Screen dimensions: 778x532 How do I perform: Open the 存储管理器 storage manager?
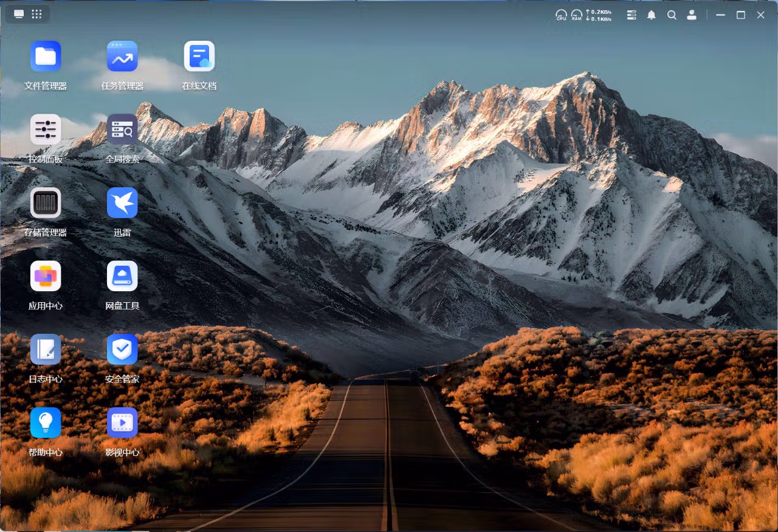[x=46, y=203]
